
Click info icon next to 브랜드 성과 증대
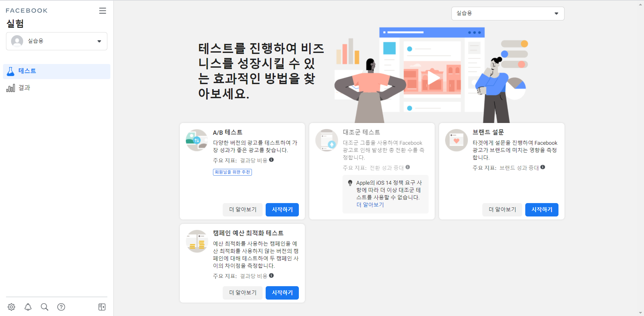(543, 167)
